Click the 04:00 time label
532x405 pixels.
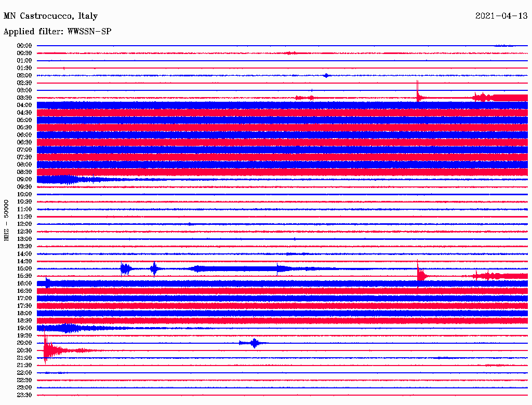[24, 105]
